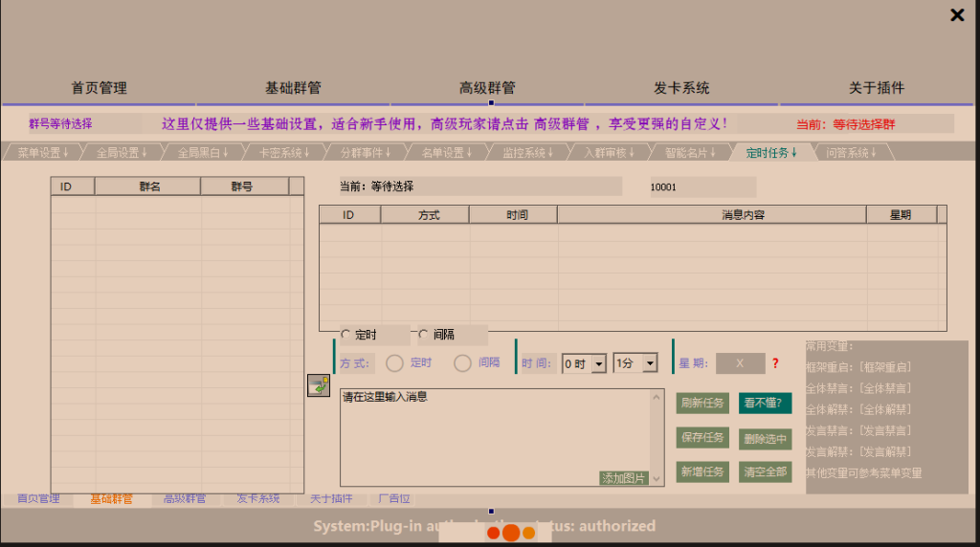Switch to the 智能名片 sub-tab
The image size is (980, 547).
[691, 152]
